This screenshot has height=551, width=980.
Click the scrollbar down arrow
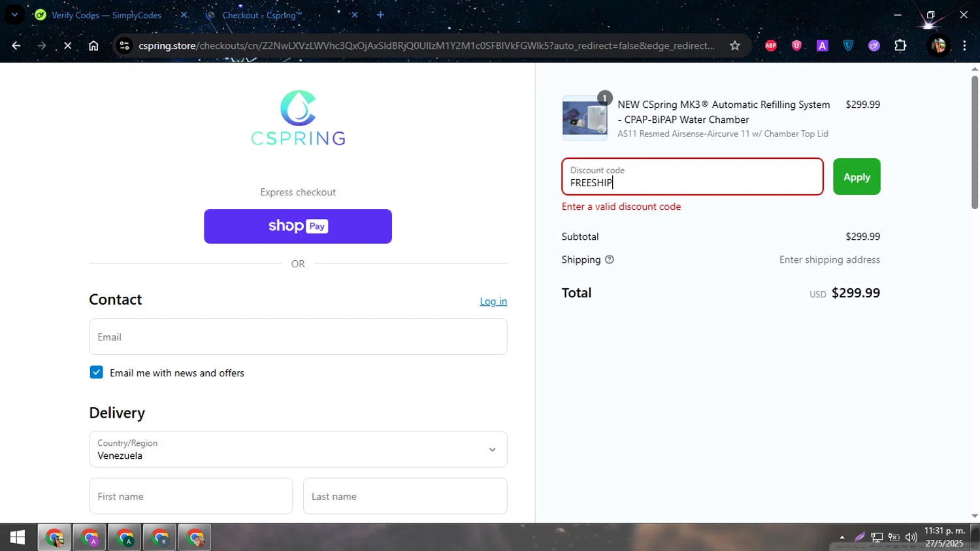975,516
